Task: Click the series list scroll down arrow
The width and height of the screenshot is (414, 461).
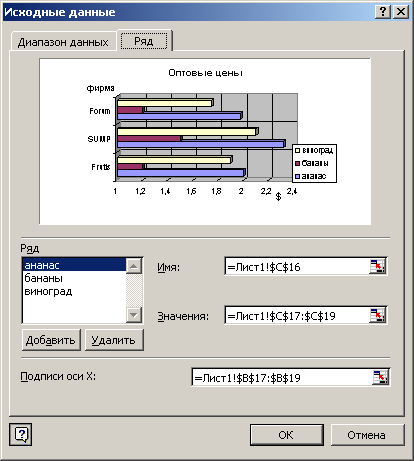Action: (x=134, y=314)
